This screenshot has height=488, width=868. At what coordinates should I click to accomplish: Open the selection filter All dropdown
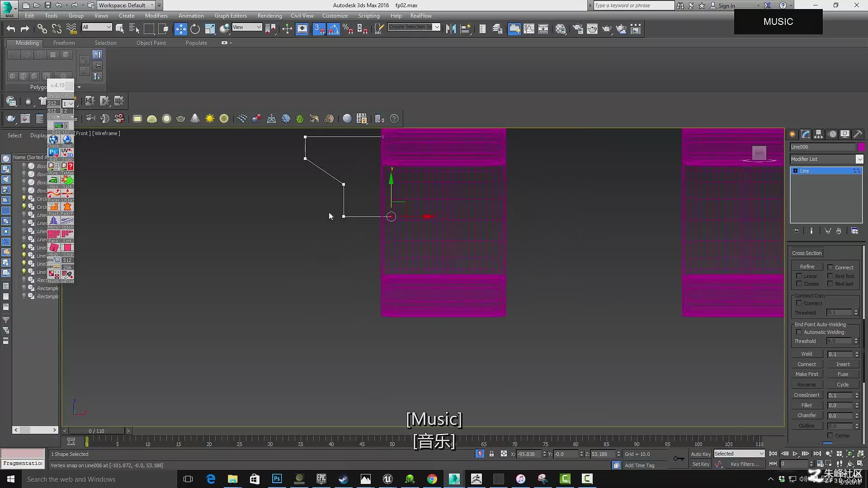(97, 27)
